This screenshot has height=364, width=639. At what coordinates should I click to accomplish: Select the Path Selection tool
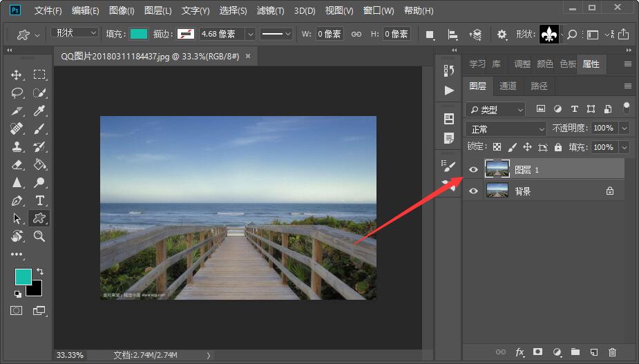coord(17,218)
